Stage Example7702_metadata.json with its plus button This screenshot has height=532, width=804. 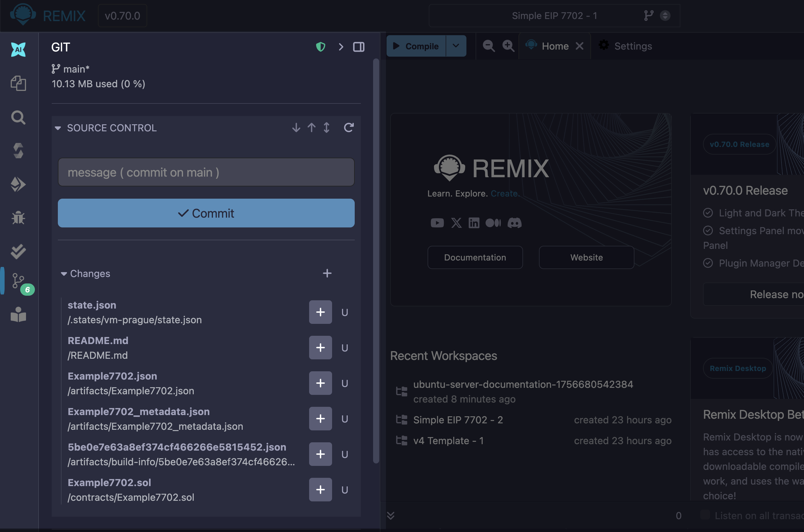320,419
